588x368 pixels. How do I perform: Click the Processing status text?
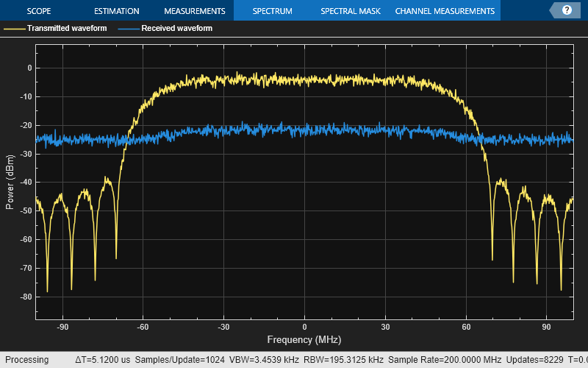pos(26,360)
